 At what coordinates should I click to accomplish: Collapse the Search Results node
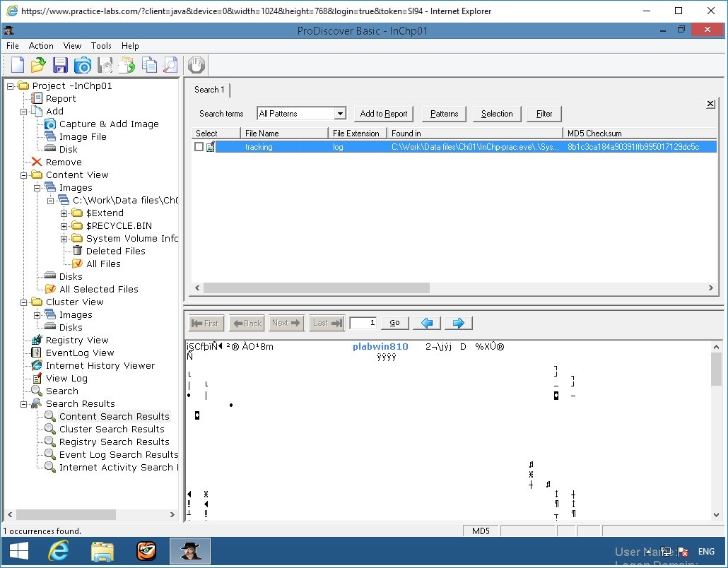click(24, 404)
